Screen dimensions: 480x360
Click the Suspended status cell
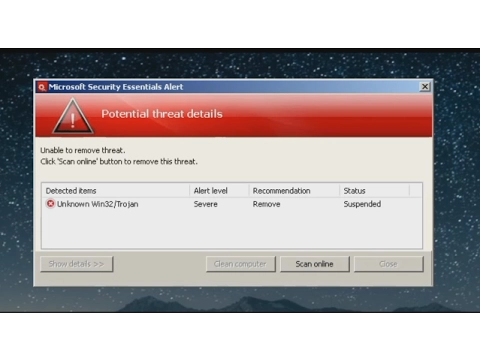(362, 204)
